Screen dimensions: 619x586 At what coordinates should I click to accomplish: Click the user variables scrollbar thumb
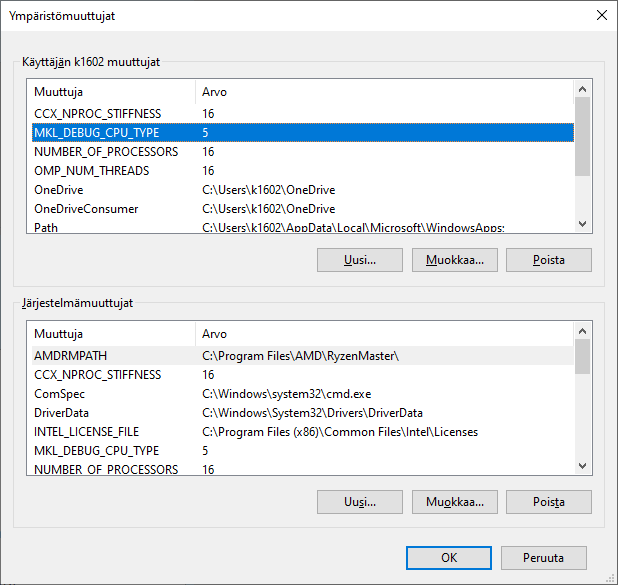point(582,136)
